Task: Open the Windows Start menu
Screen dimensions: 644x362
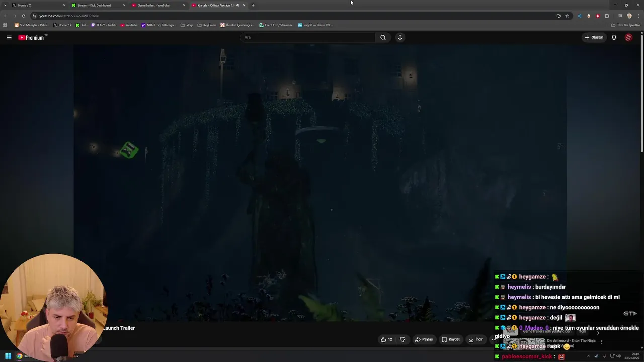Action: pos(8,356)
